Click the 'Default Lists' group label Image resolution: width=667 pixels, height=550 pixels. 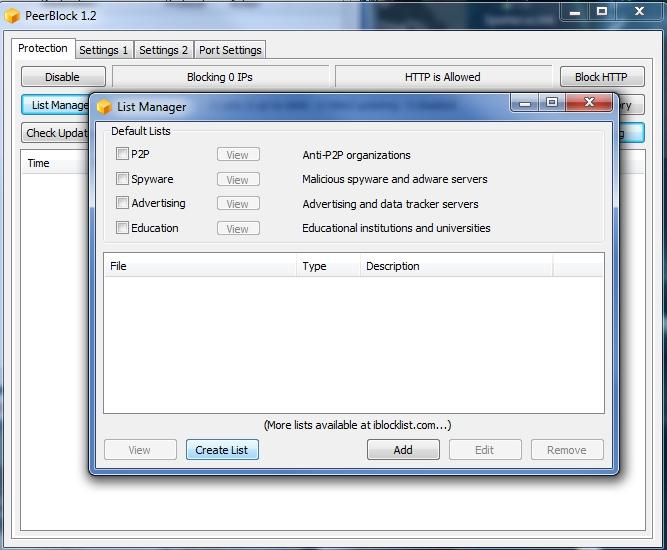pos(141,131)
